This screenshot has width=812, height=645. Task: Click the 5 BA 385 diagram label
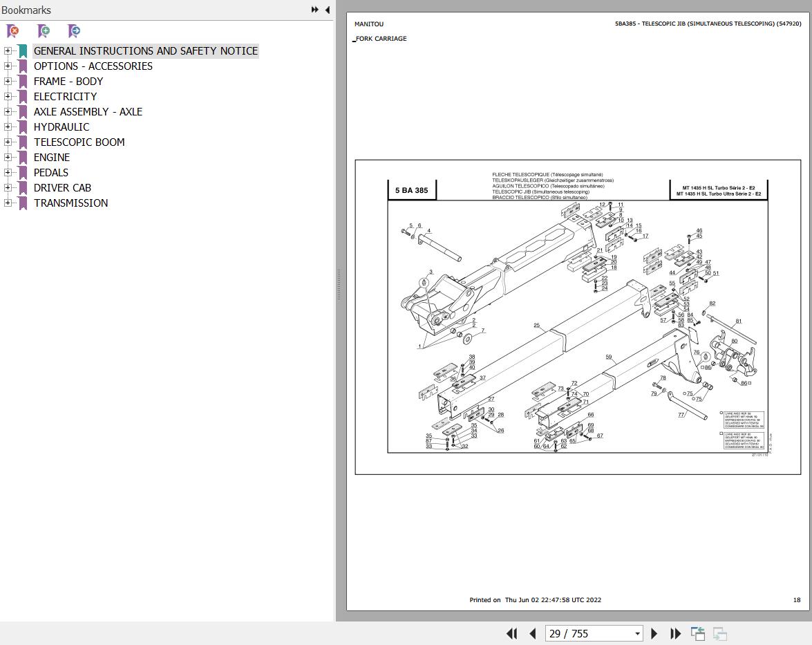tap(412, 190)
